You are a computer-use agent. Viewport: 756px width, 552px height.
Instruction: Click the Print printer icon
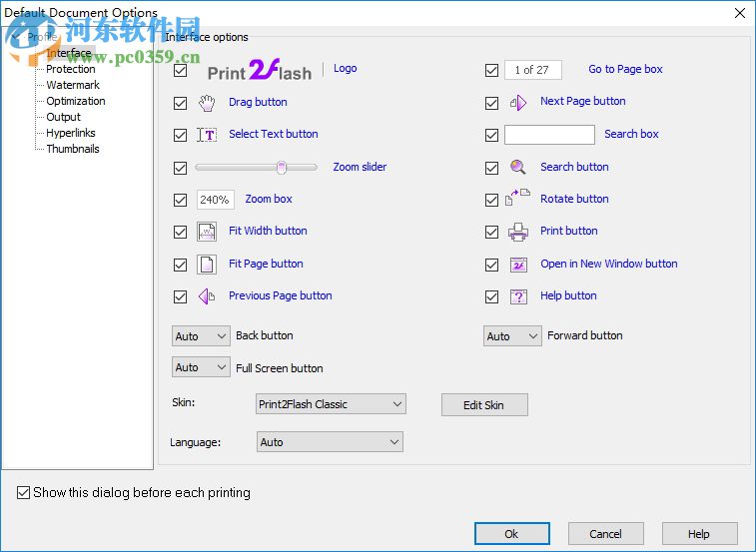coord(518,232)
